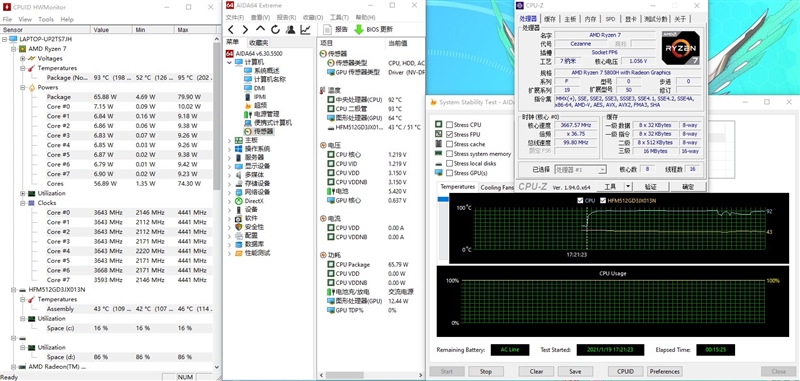Switch to Cooling Fans tab
The width and height of the screenshot is (800, 381).
coord(496,187)
